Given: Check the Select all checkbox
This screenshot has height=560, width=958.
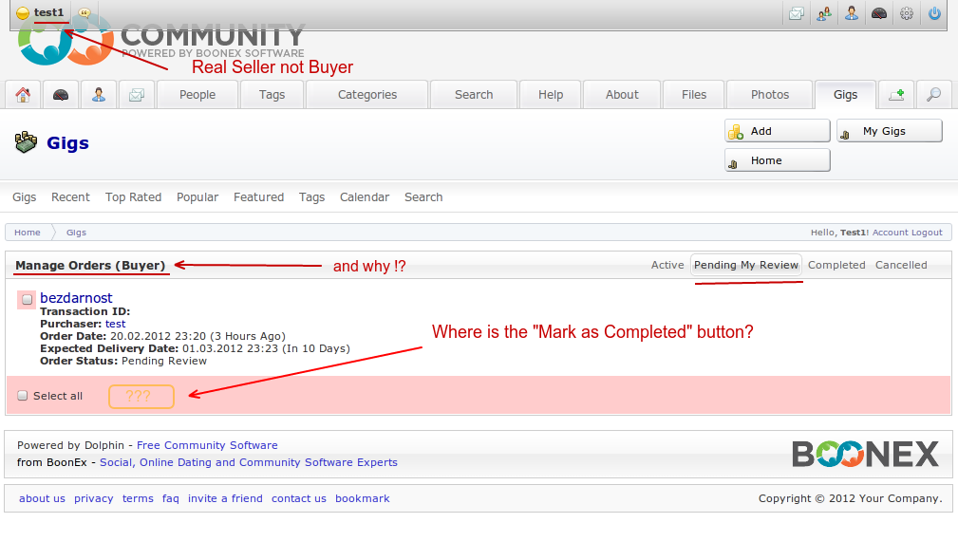Looking at the screenshot, I should pos(23,396).
